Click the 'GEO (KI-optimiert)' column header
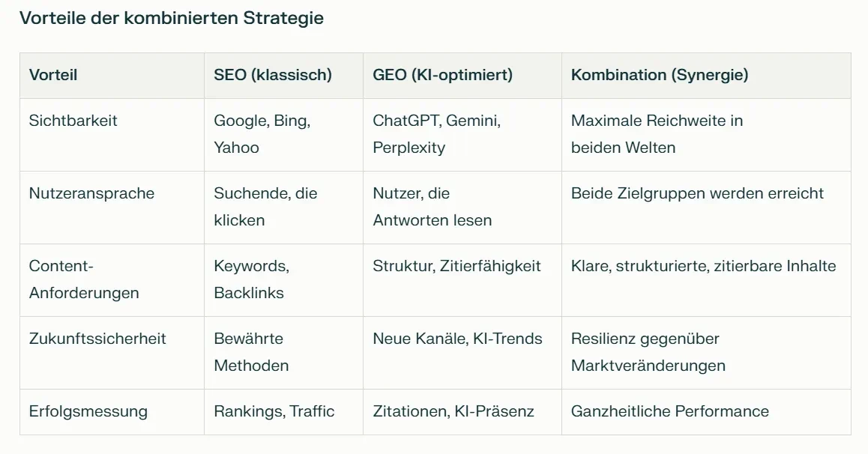868x454 pixels. pos(442,75)
